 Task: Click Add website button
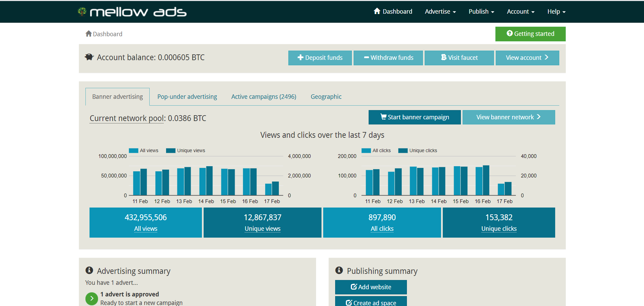point(371,287)
